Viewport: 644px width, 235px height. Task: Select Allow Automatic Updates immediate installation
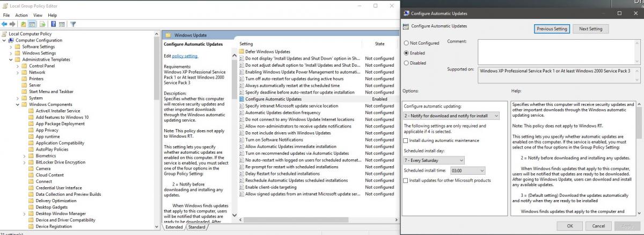[x=291, y=147]
